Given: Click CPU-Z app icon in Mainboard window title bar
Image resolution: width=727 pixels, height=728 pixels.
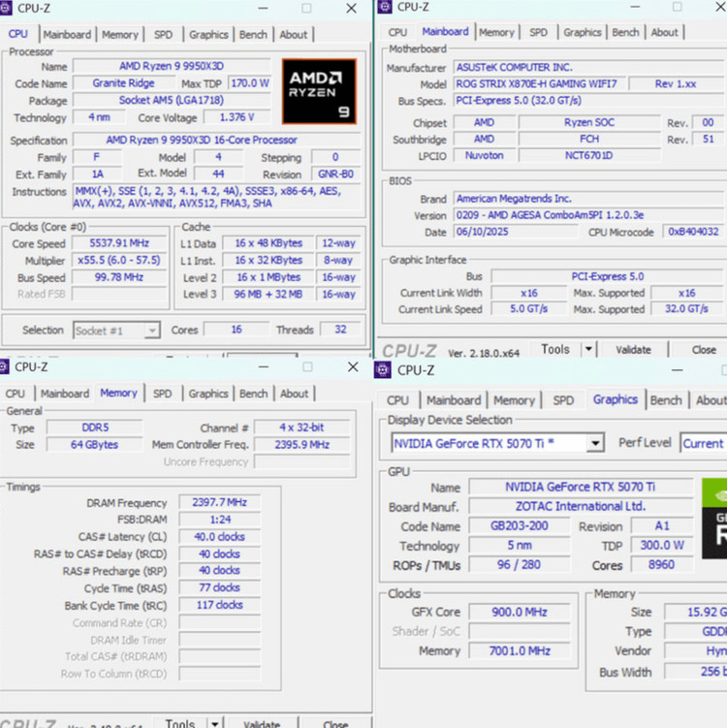Looking at the screenshot, I should 385,7.
